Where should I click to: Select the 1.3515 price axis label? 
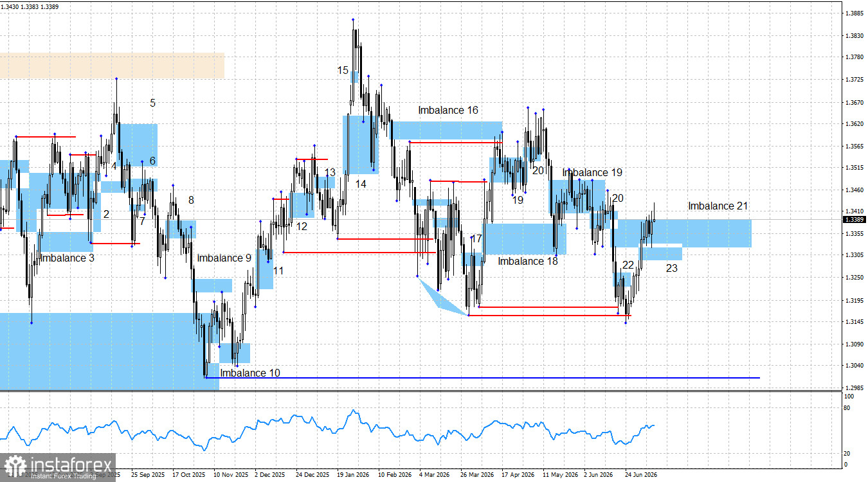(854, 167)
